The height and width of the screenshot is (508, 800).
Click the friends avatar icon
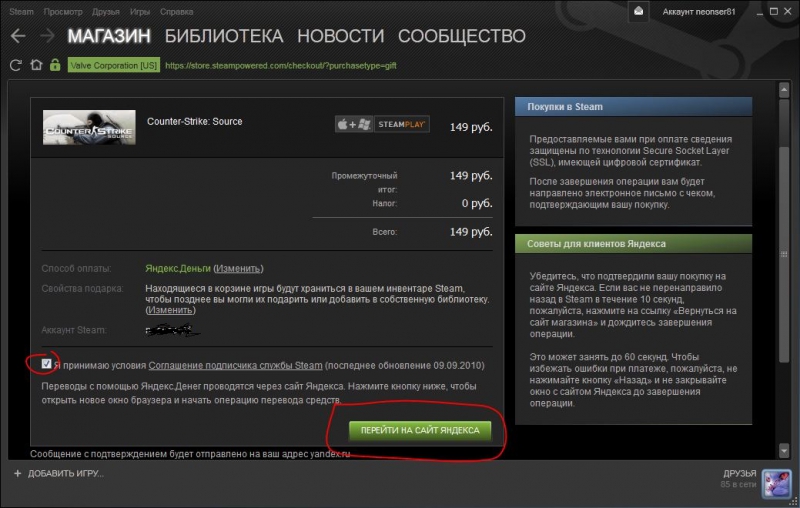pos(776,484)
